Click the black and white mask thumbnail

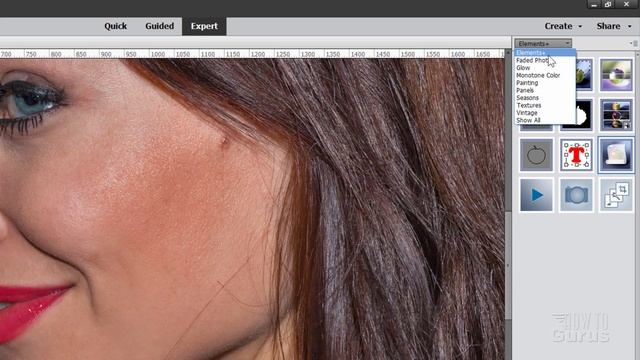(x=584, y=116)
